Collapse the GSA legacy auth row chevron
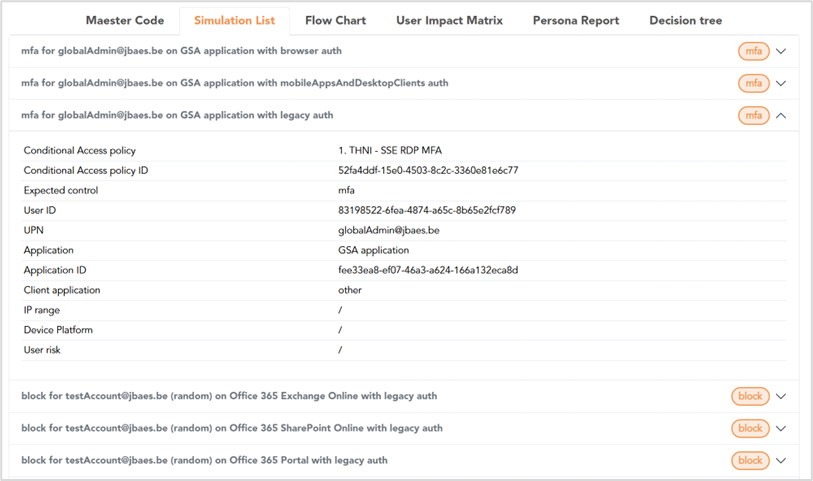Viewport: 813px width, 481px height. pyautogui.click(x=781, y=116)
